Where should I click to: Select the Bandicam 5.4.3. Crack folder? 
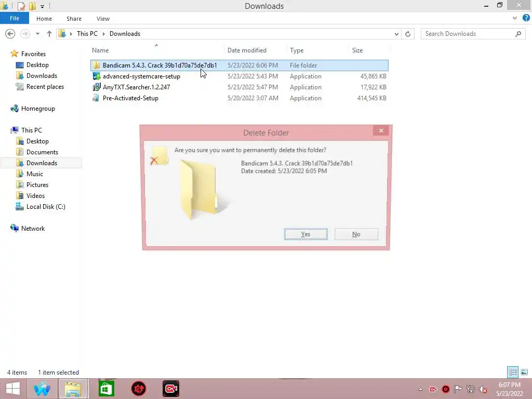coord(240,65)
